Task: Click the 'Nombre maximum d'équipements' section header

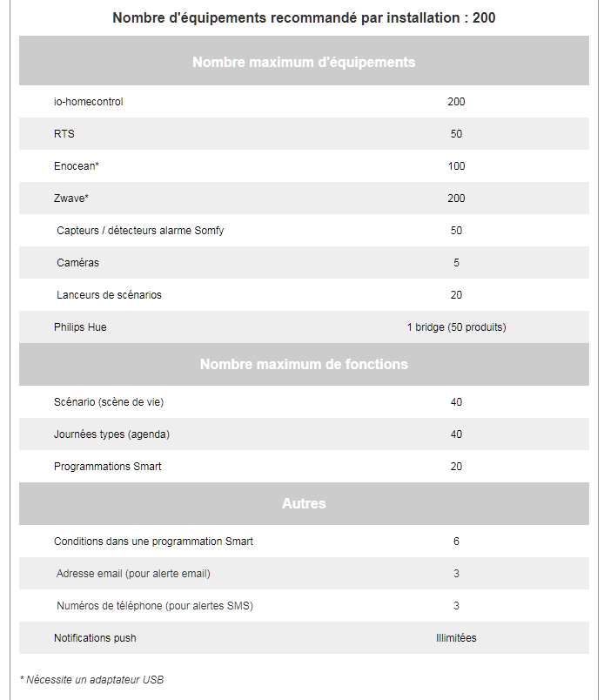Action: tap(304, 62)
